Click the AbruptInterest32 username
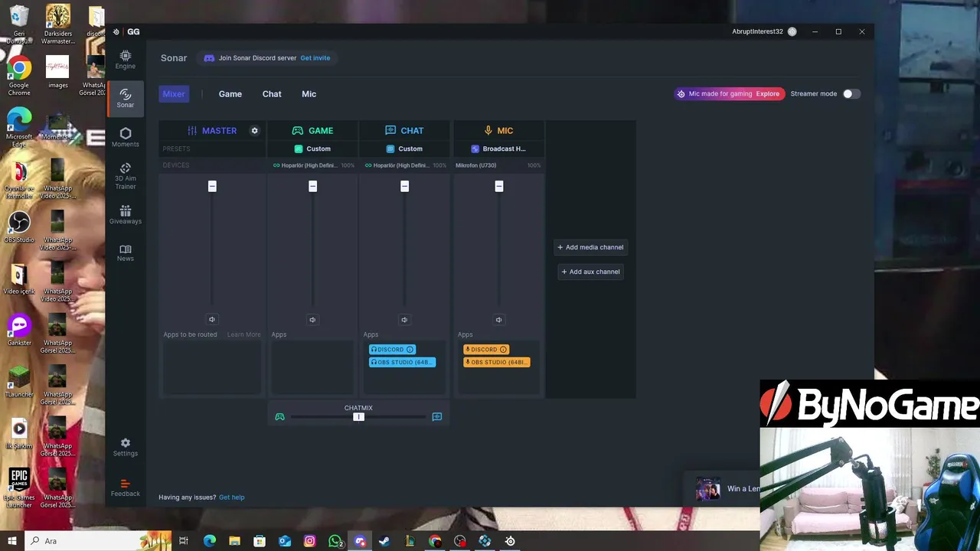 tap(757, 31)
